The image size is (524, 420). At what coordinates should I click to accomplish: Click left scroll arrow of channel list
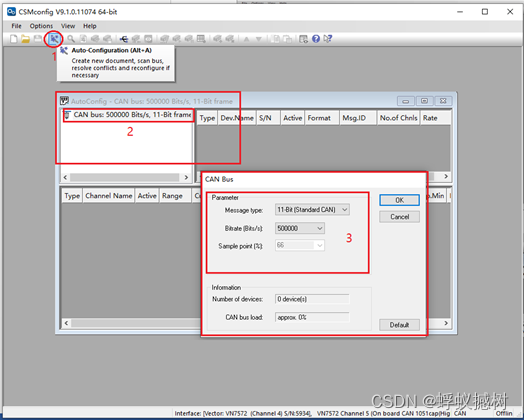66,323
